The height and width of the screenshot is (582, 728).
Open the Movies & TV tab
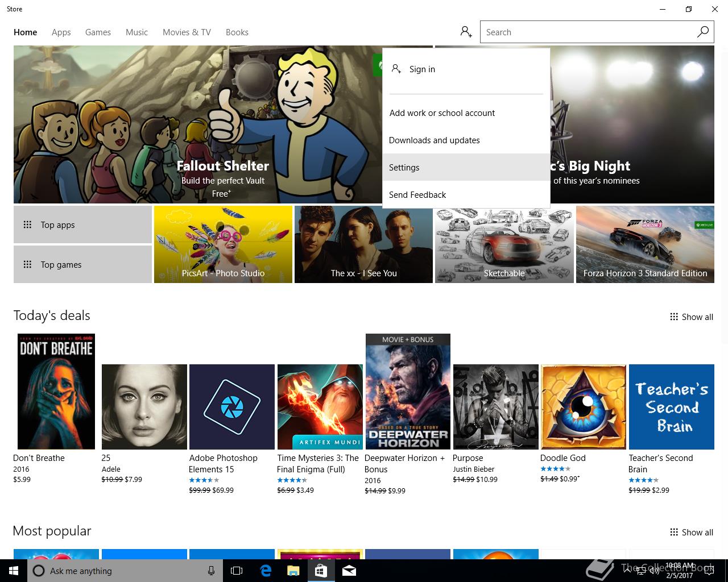[x=187, y=32]
